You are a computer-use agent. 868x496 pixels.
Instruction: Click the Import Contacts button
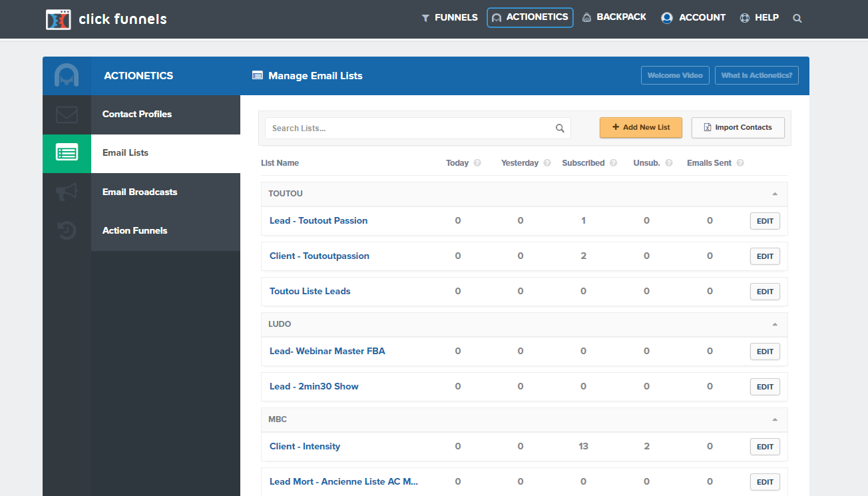point(738,127)
